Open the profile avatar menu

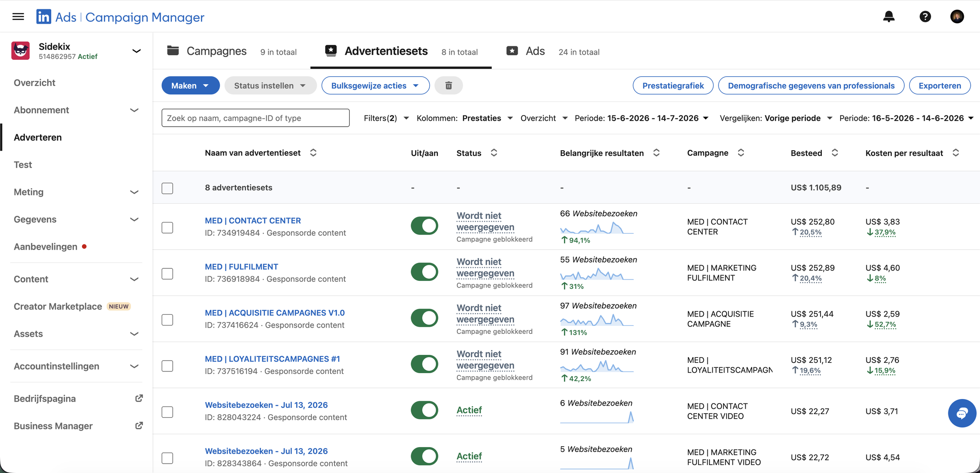[x=957, y=16]
